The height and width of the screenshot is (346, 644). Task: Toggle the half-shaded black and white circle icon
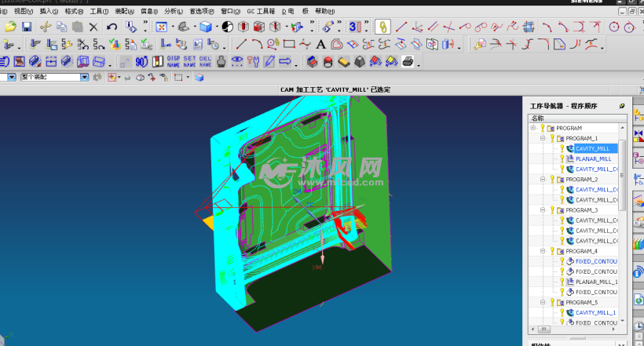227,27
